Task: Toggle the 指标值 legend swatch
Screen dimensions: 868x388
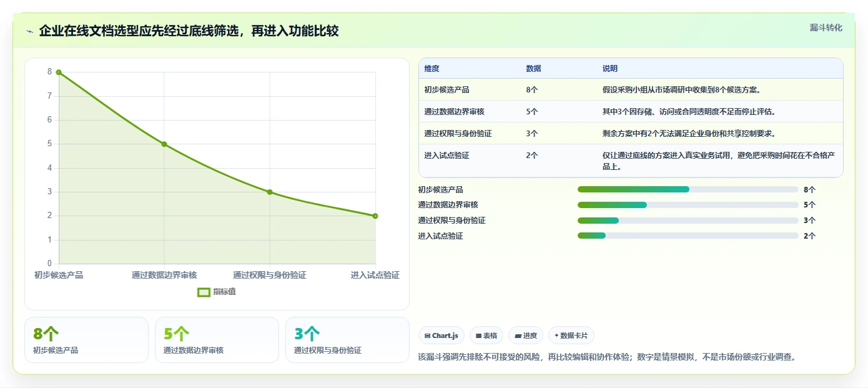Action: [x=204, y=292]
